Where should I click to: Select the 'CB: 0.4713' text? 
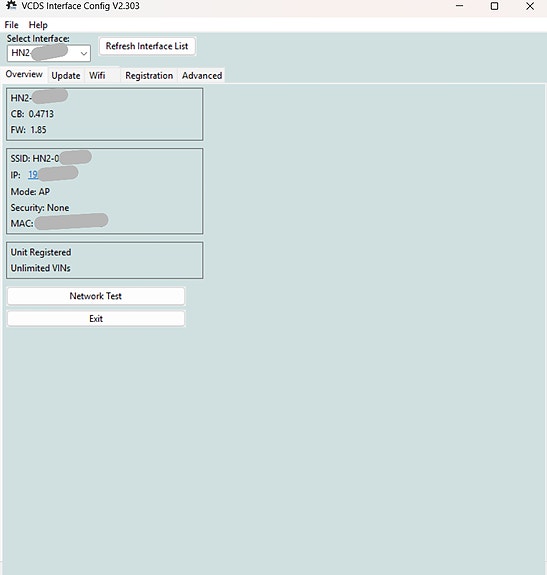click(32, 114)
